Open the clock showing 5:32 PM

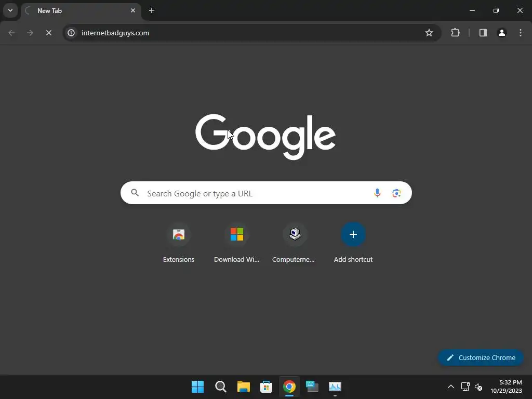(x=506, y=387)
